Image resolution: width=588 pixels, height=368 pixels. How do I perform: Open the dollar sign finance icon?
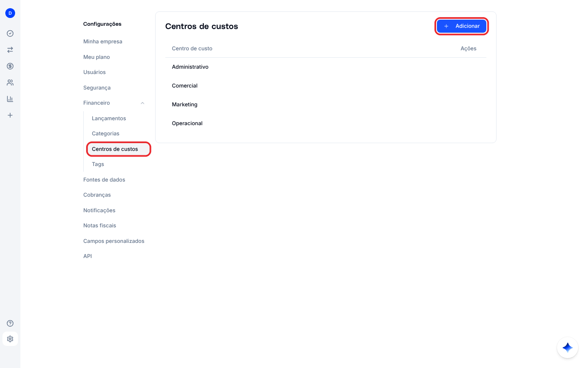coord(10,66)
